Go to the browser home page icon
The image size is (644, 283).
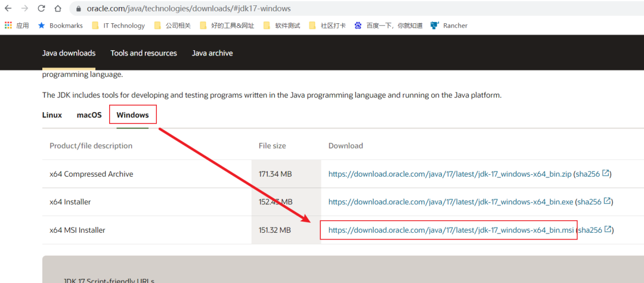pos(58,8)
